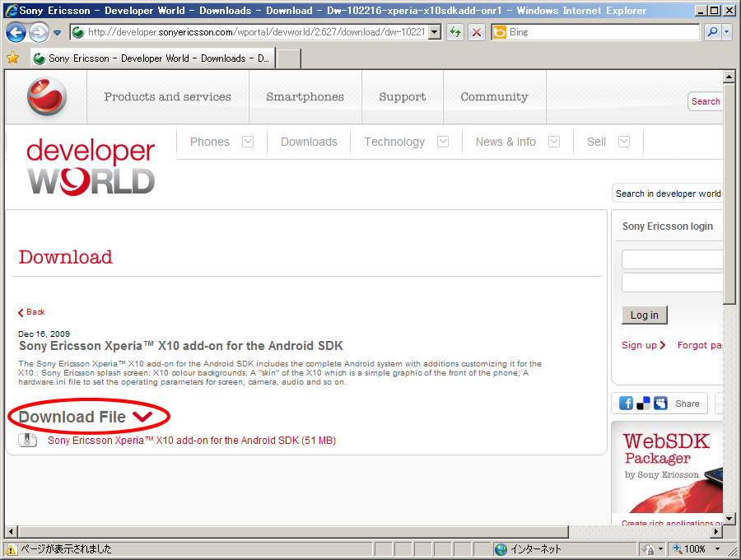Expand the Technology dropdown arrow
Viewport: 741px width, 560px height.
(x=443, y=142)
